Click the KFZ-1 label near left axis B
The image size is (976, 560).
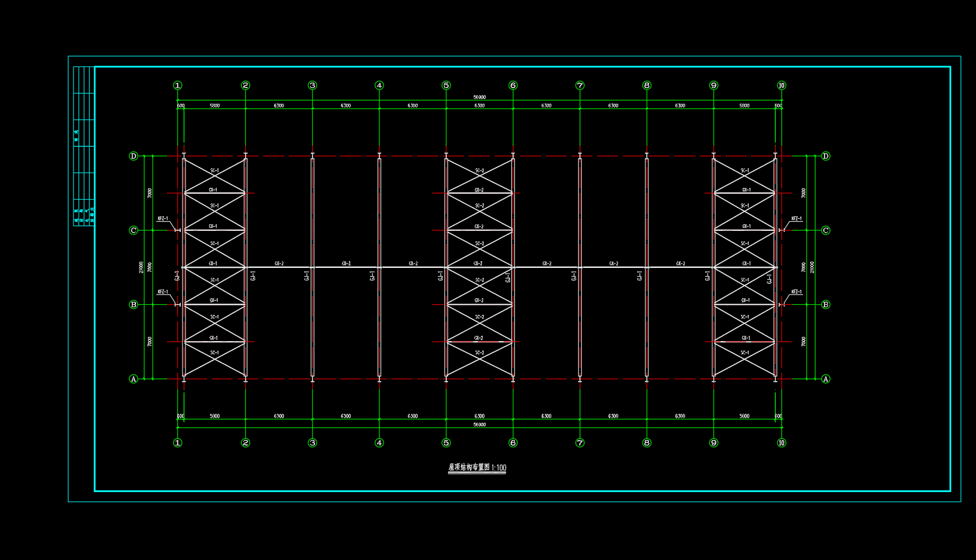[163, 292]
